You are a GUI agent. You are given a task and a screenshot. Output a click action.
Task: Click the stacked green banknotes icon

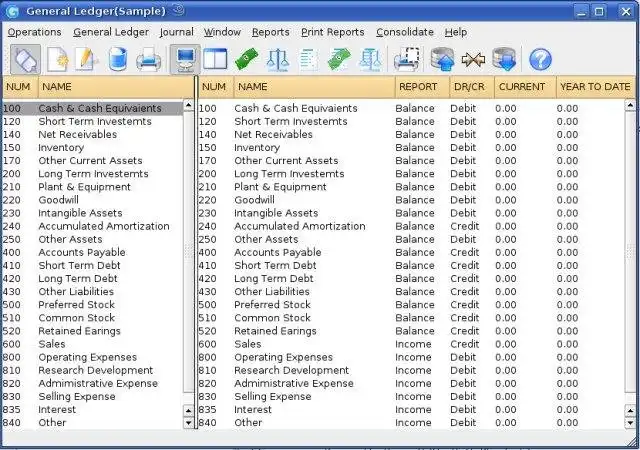point(339,60)
